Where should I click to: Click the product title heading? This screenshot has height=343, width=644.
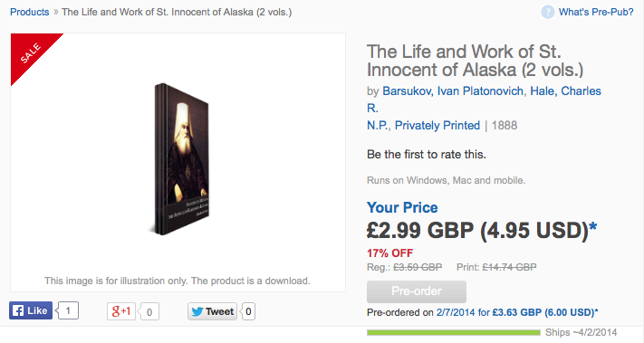point(475,61)
